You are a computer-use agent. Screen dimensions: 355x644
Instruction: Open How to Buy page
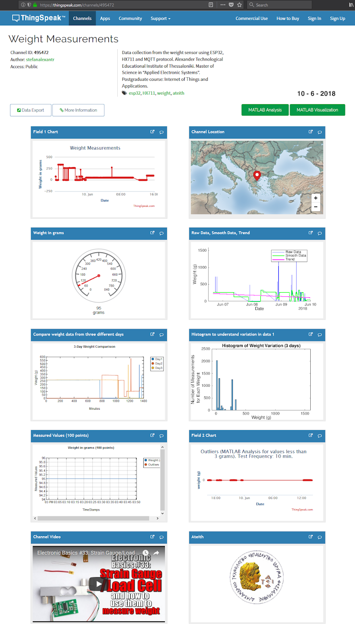point(288,19)
